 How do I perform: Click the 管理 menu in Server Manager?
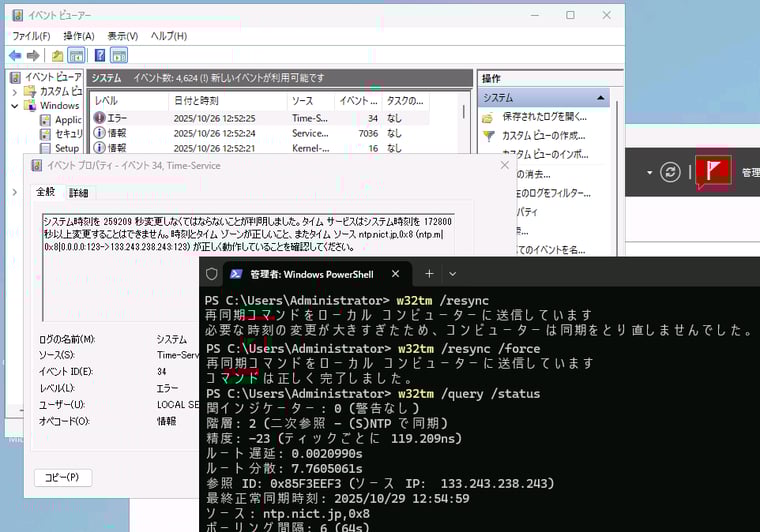pos(751,172)
